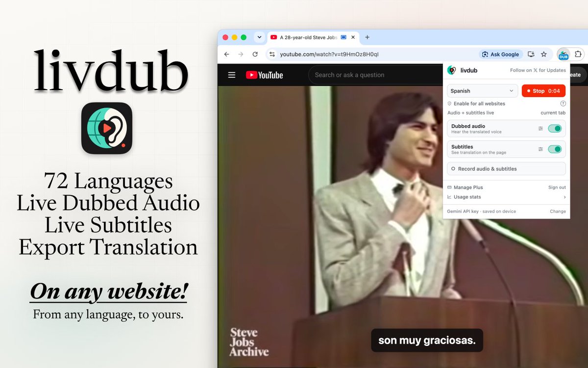Open Subtitles settings sliders icon
588x368 pixels.
[540, 149]
